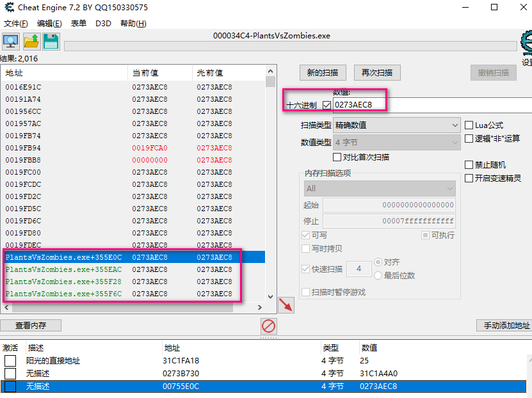The image size is (532, 398).
Task: Open the process list monitor icon
Action: click(x=11, y=42)
